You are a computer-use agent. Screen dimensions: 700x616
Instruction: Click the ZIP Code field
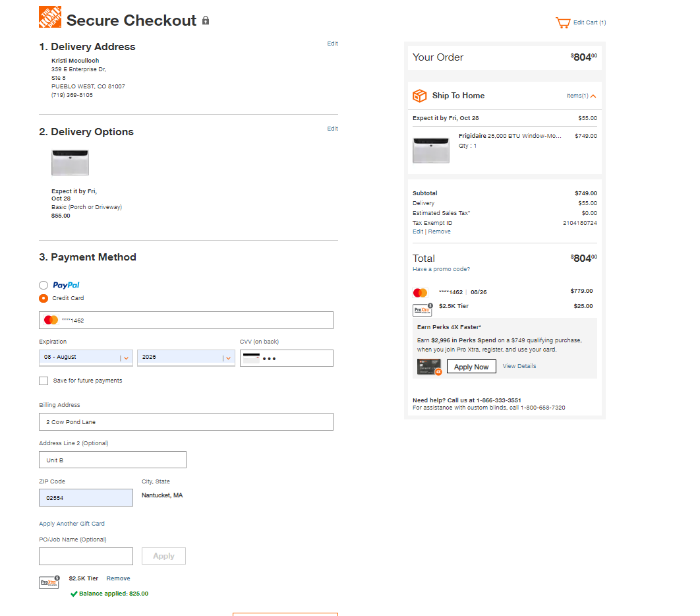point(86,498)
